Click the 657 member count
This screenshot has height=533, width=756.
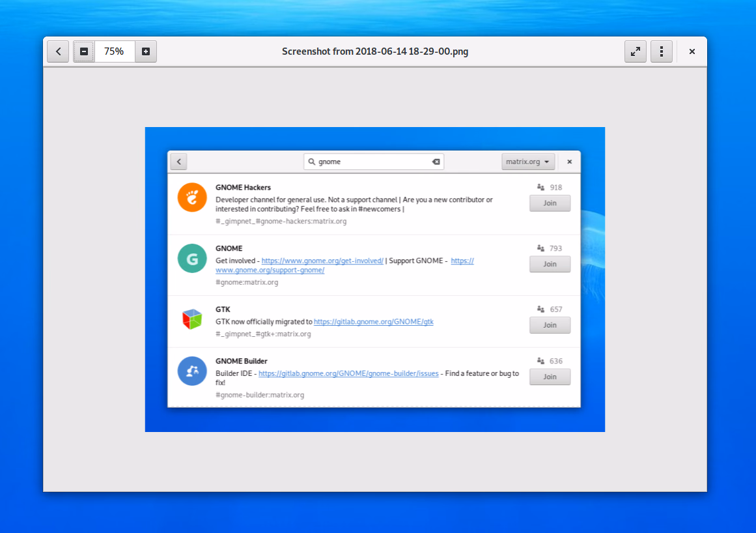pos(556,310)
